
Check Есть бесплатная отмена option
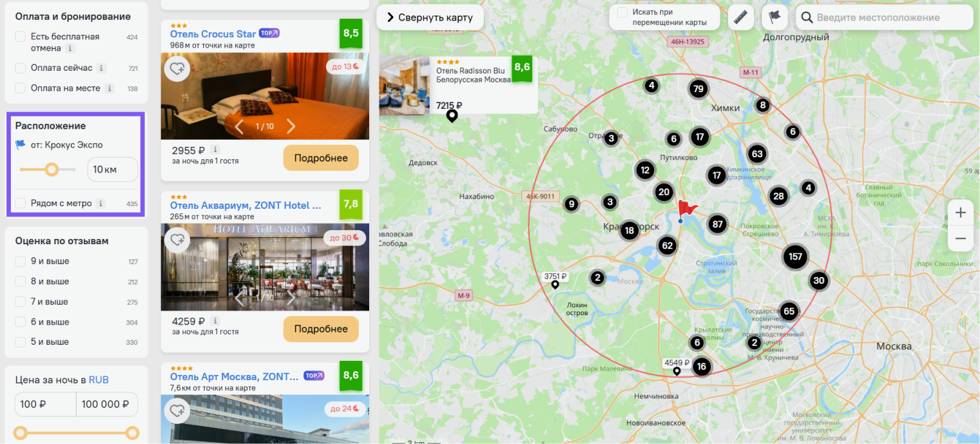[x=21, y=37]
